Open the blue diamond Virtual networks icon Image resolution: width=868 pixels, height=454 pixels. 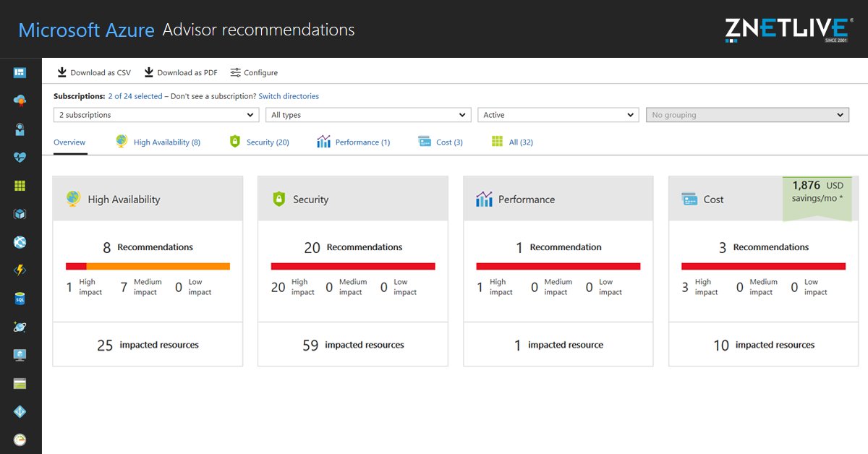click(20, 411)
